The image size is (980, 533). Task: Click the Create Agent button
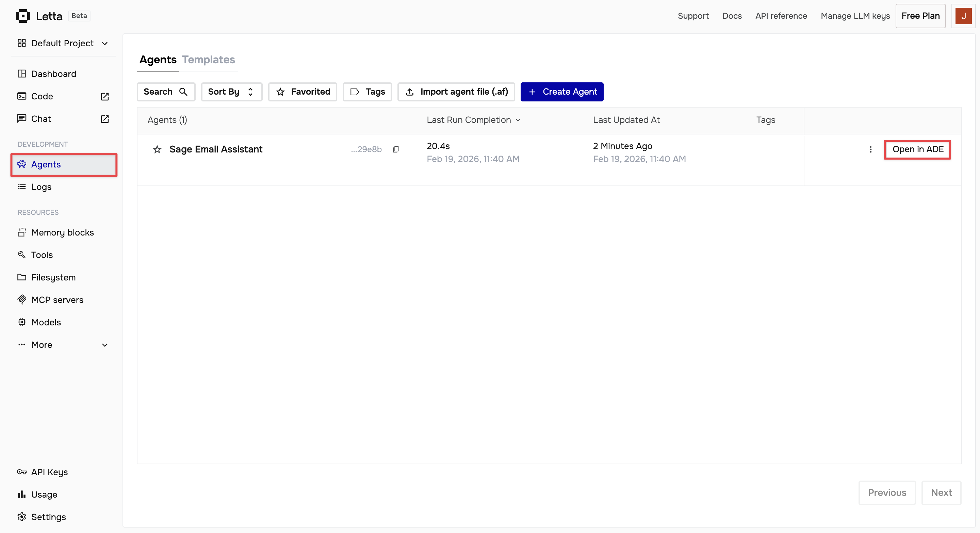point(561,92)
